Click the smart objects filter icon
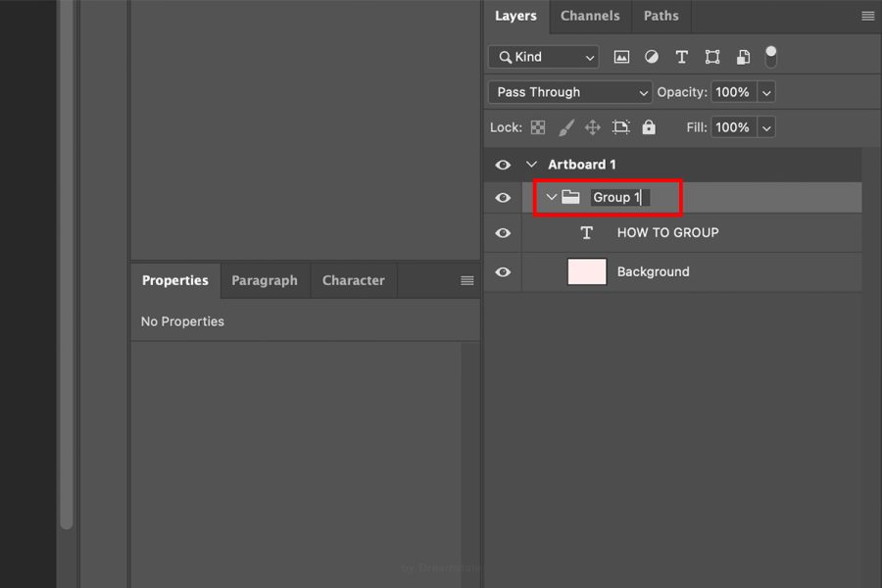The width and height of the screenshot is (882, 588). point(743,57)
